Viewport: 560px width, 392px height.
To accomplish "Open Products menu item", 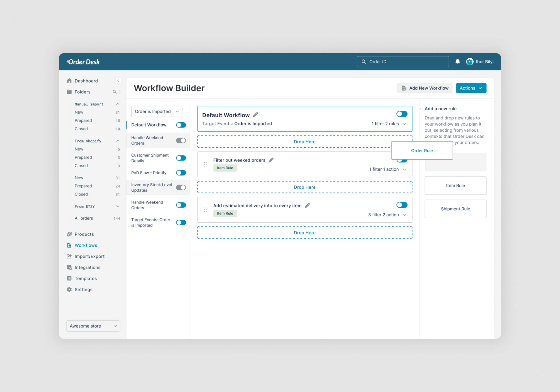I will click(x=84, y=234).
